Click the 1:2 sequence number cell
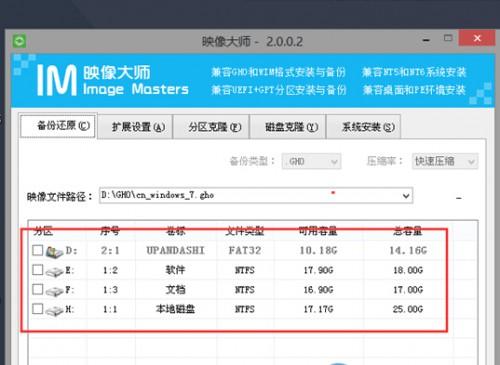The image size is (500, 365). click(110, 270)
